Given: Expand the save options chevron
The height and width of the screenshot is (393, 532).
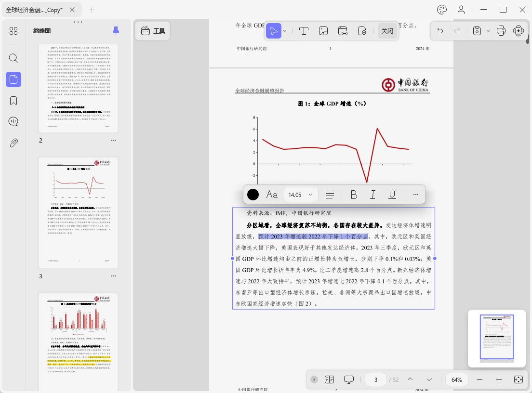Looking at the screenshot, I should point(488,30).
